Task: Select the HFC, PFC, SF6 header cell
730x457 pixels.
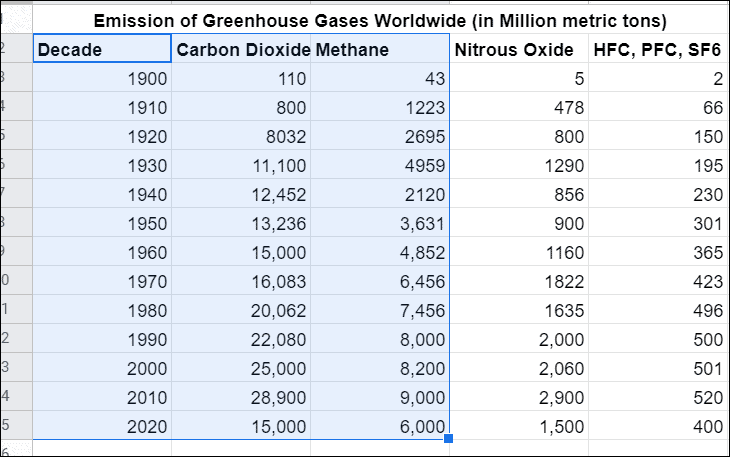Action: tap(658, 48)
